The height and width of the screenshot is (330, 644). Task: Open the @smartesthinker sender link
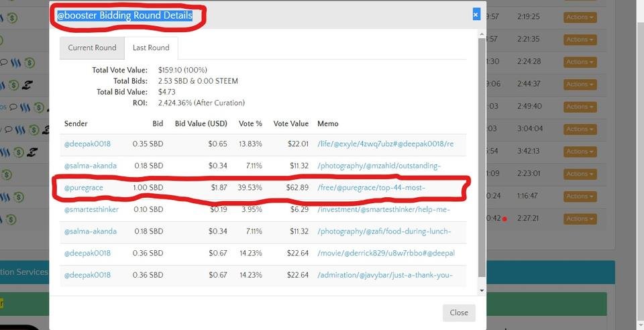click(x=92, y=209)
